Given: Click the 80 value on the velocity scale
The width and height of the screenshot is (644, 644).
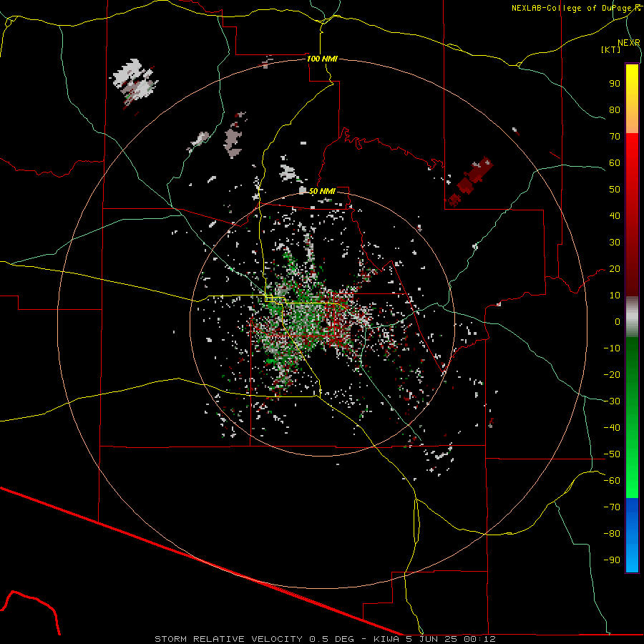Looking at the screenshot, I should (x=615, y=110).
